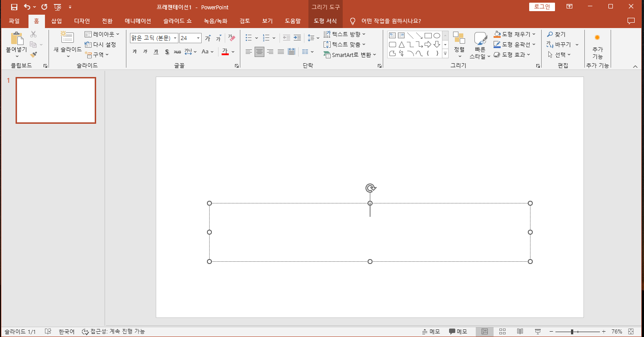Image resolution: width=644 pixels, height=337 pixels.
Task: Click the 붙여넣기 paste clipboard icon
Action: [x=17, y=38]
